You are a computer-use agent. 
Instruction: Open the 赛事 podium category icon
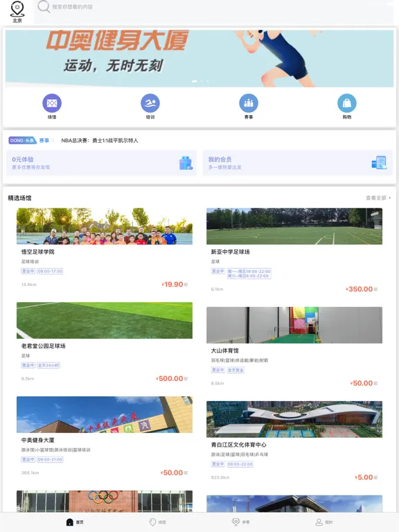click(x=249, y=103)
